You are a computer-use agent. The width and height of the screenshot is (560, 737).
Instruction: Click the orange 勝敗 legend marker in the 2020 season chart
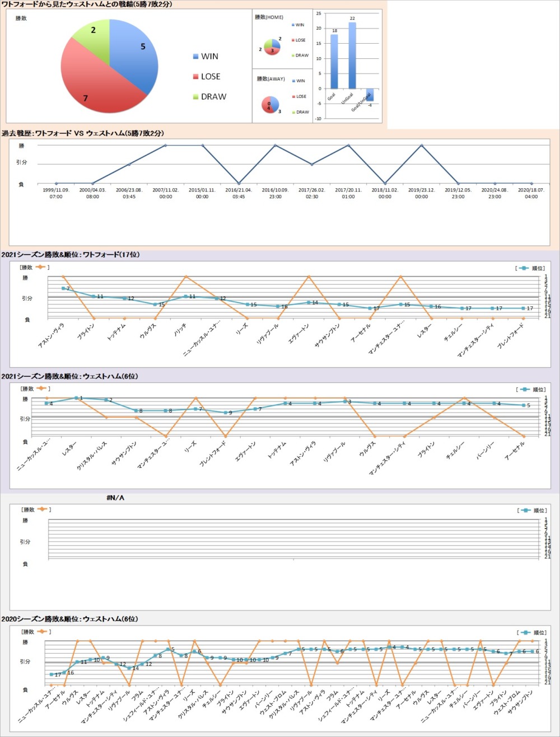coord(41,631)
